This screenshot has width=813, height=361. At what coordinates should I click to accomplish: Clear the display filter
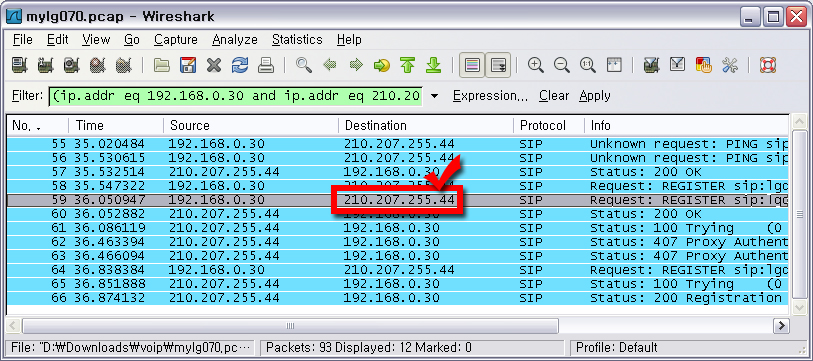coord(554,96)
